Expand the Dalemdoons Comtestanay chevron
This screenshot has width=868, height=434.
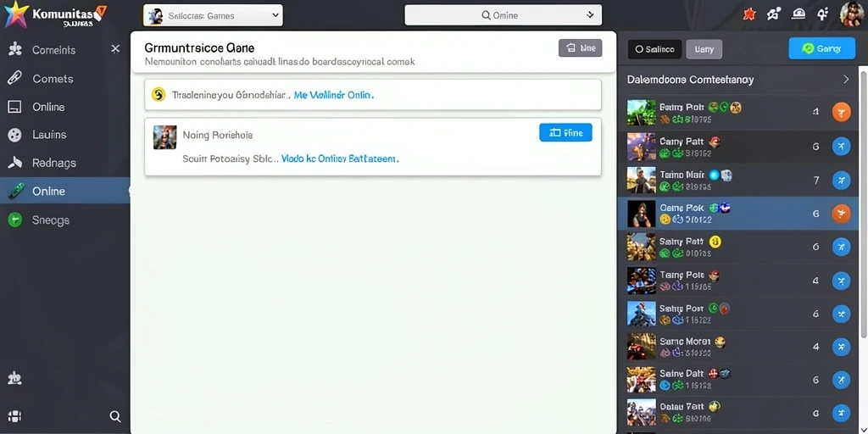[x=846, y=80]
